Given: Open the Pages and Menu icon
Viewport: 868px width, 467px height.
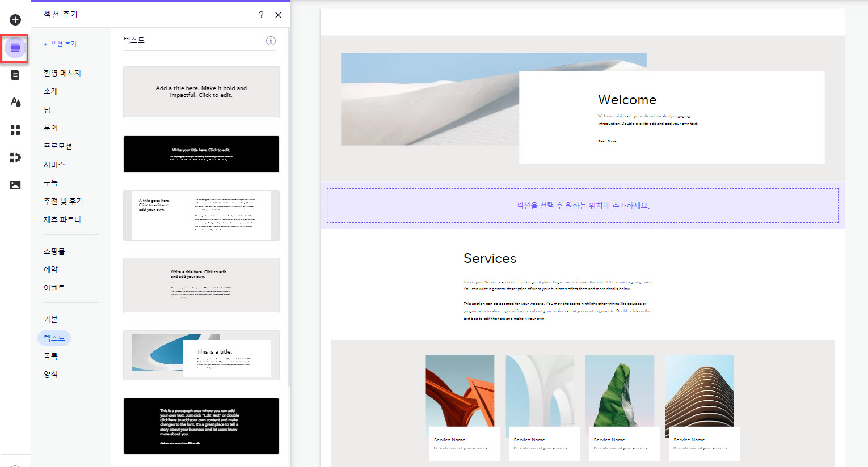Looking at the screenshot, I should pyautogui.click(x=15, y=75).
